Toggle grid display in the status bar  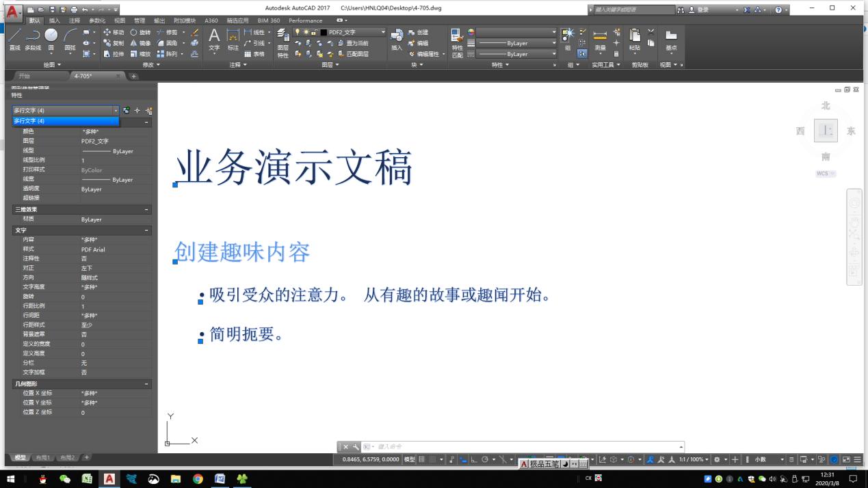422,459
